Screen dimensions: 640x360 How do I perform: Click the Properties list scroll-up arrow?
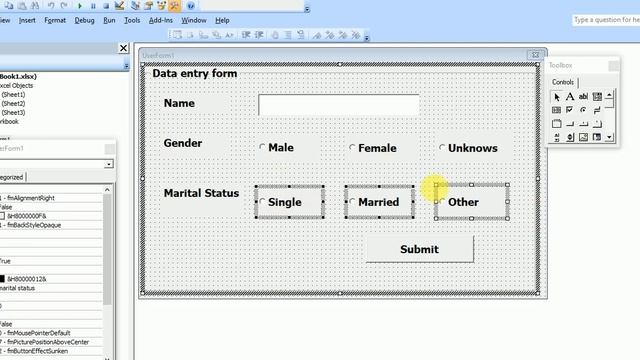coord(107,190)
